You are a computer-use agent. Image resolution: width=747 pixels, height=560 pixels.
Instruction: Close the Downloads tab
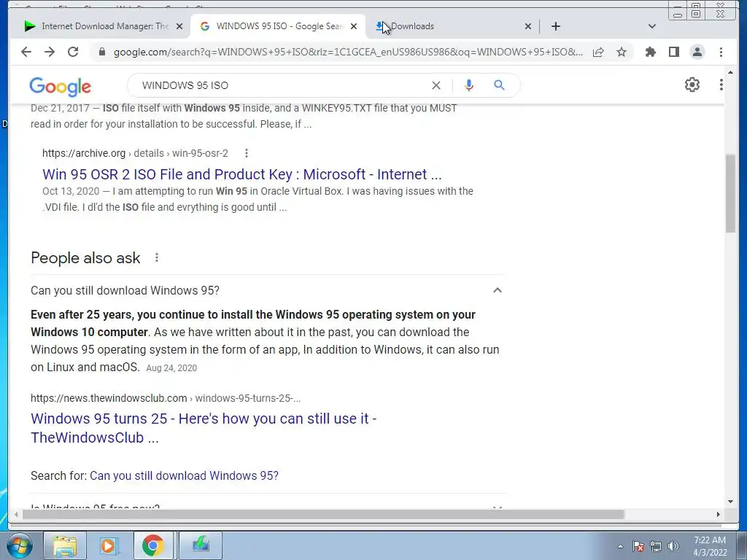pos(528,26)
